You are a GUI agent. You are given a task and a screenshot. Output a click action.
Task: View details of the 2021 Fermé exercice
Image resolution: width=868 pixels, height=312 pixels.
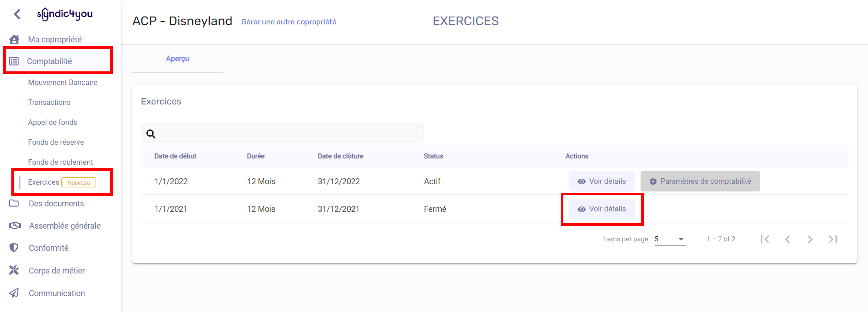click(601, 209)
